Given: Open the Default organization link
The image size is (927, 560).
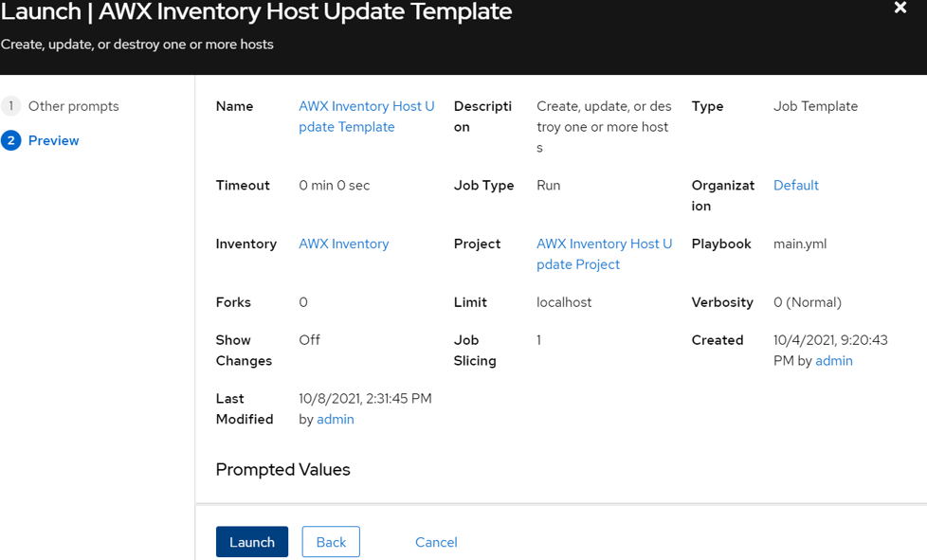Looking at the screenshot, I should point(796,186).
